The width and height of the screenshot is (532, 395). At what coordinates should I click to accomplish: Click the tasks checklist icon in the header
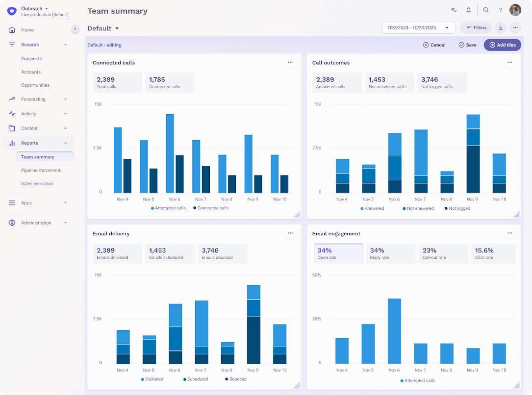(x=454, y=10)
